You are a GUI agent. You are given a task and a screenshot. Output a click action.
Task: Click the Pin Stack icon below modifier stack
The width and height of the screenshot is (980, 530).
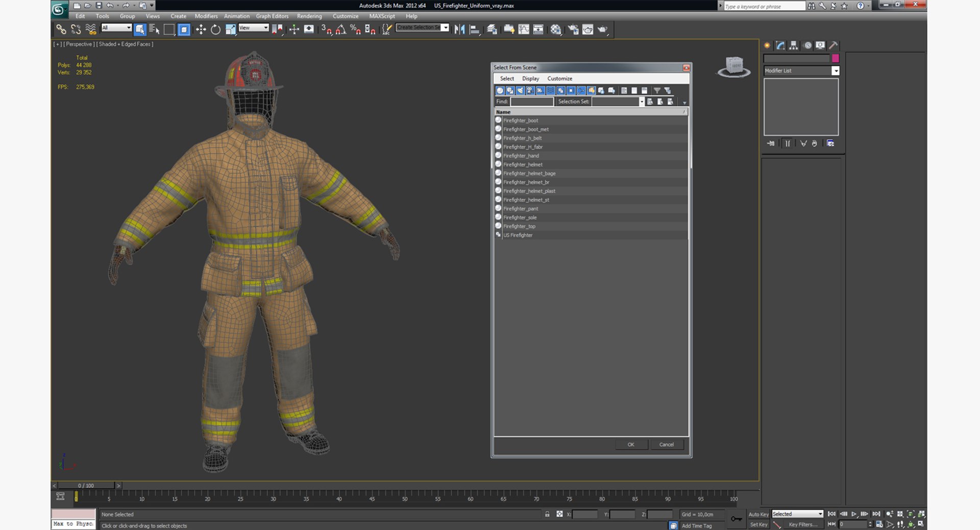point(771,143)
